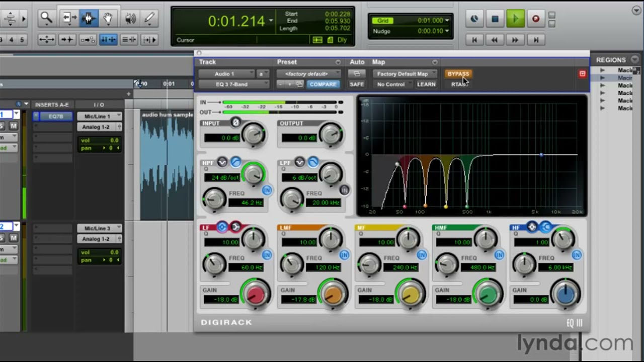Image resolution: width=644 pixels, height=362 pixels.
Task: Select LPF low-pass filter type icon
Action: tap(313, 162)
